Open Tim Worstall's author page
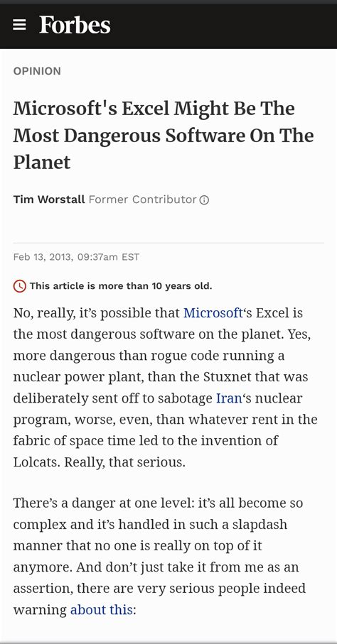 [49, 200]
